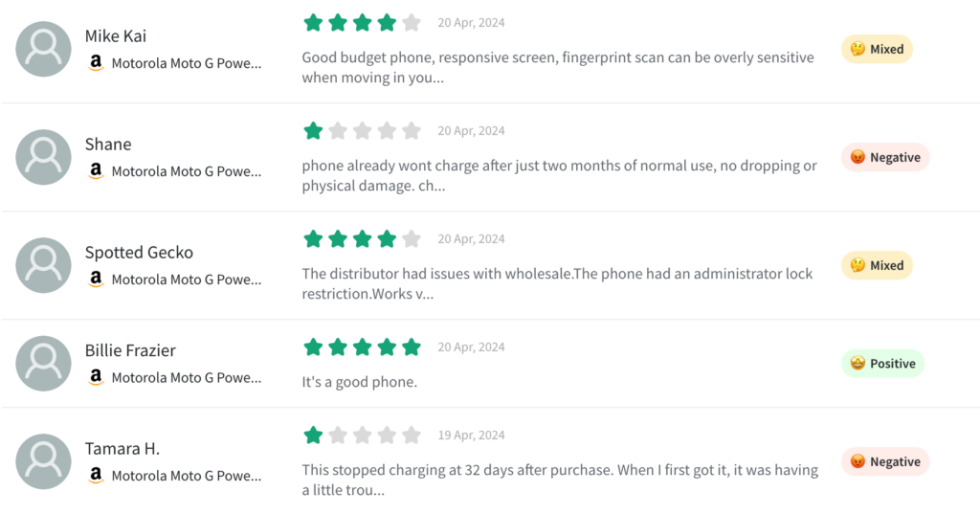Click Billie Frazier's profile avatar
Image resolution: width=980 pixels, height=514 pixels.
coord(43,364)
